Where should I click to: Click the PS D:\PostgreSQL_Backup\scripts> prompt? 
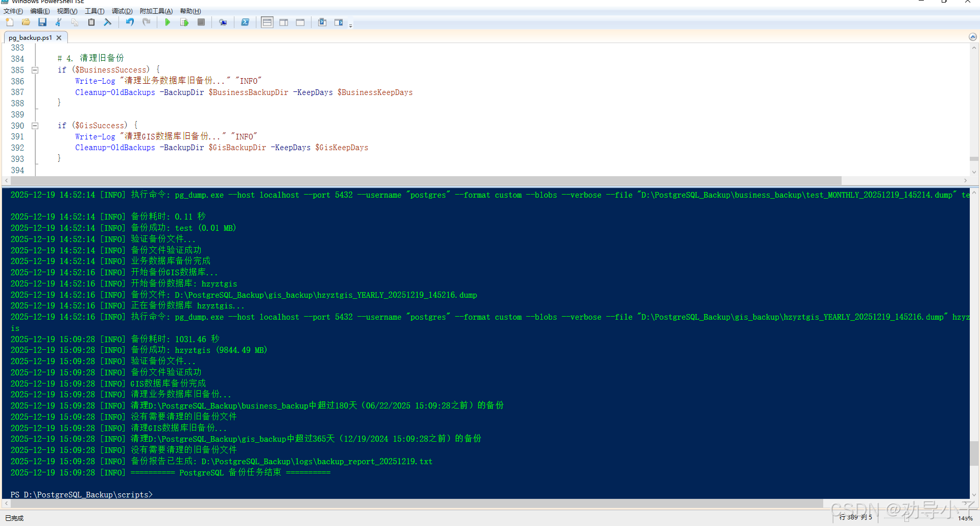[82, 495]
